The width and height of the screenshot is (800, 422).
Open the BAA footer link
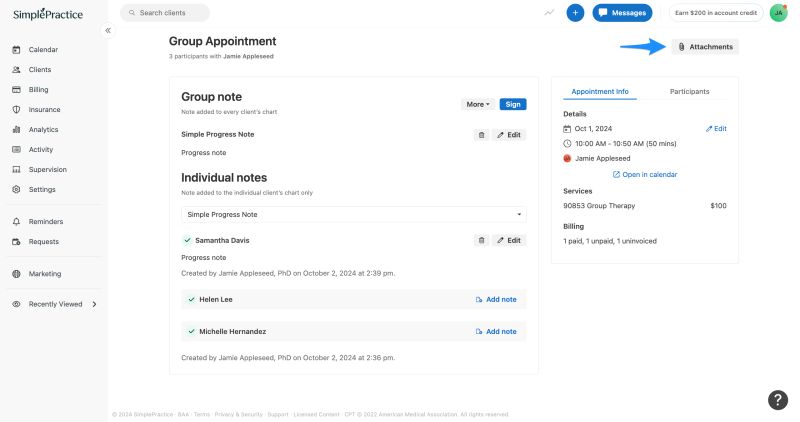183,414
